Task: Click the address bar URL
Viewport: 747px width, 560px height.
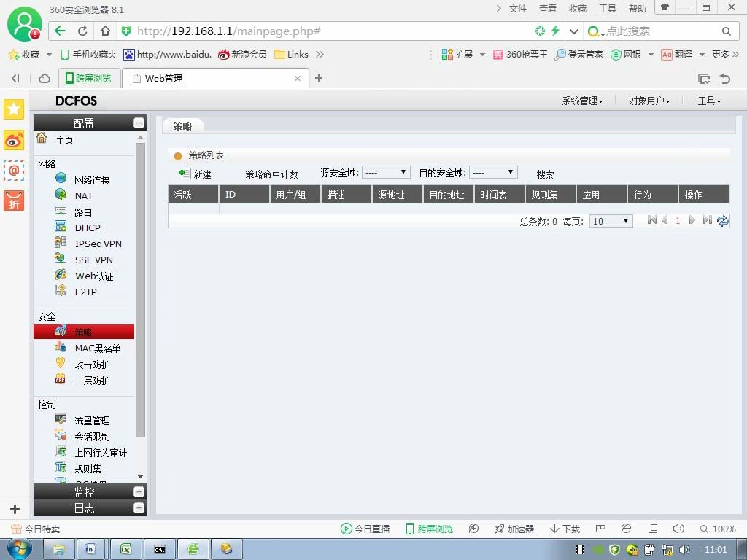Action: (228, 31)
